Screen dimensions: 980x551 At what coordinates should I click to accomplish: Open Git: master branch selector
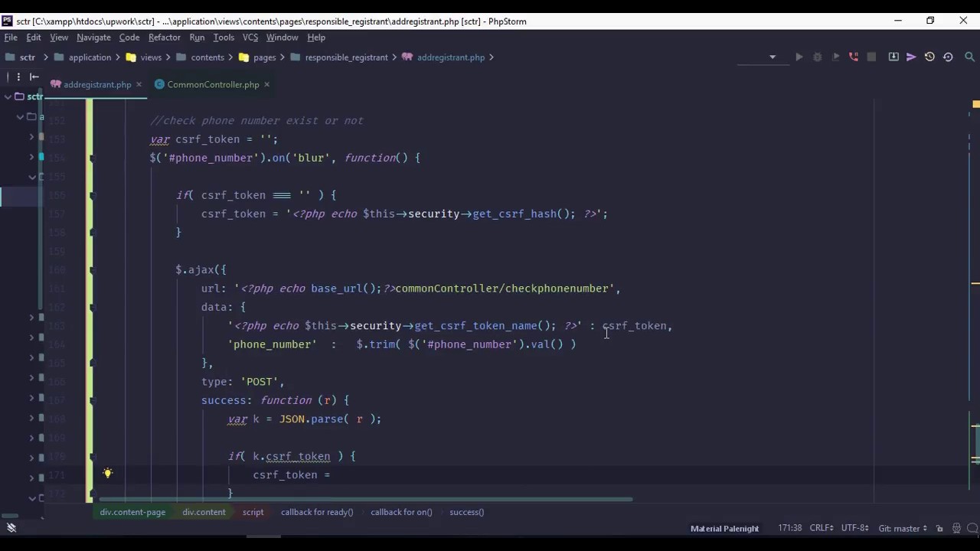click(903, 528)
